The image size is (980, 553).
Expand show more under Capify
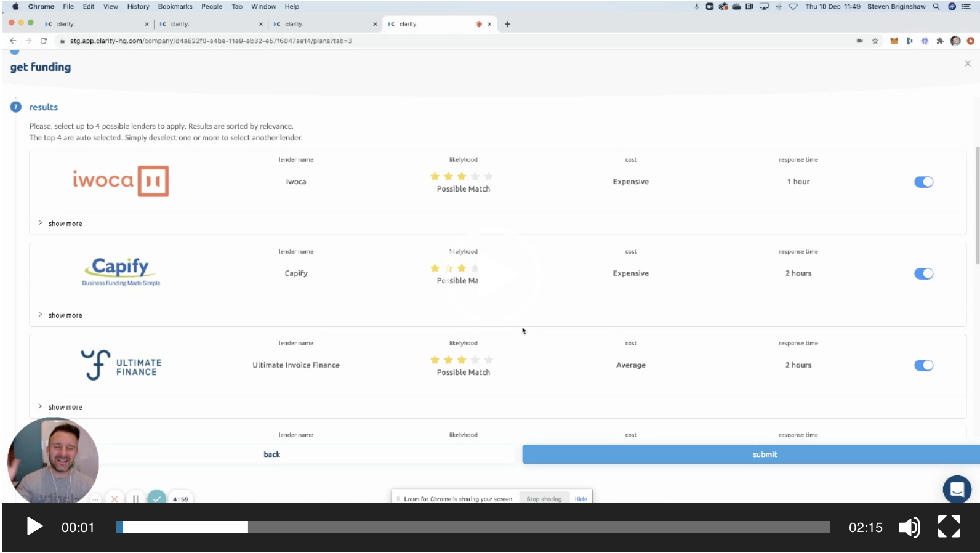tap(60, 315)
